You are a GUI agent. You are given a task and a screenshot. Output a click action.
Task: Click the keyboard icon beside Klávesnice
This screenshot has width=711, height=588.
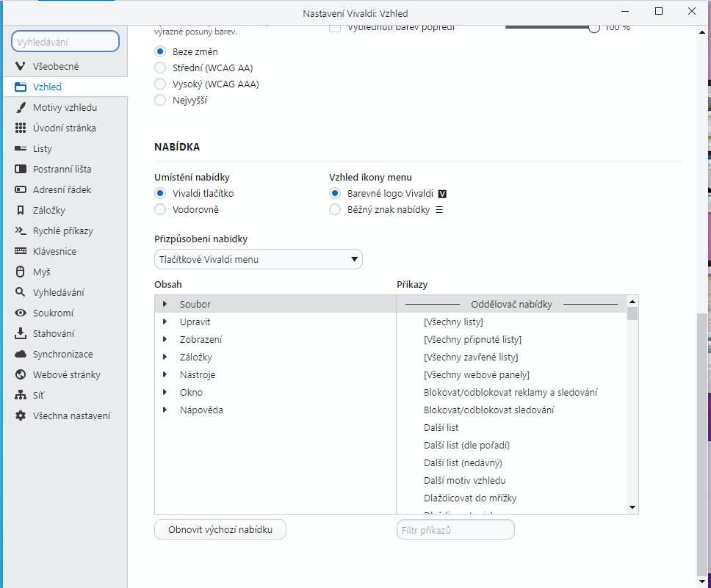pyautogui.click(x=21, y=251)
